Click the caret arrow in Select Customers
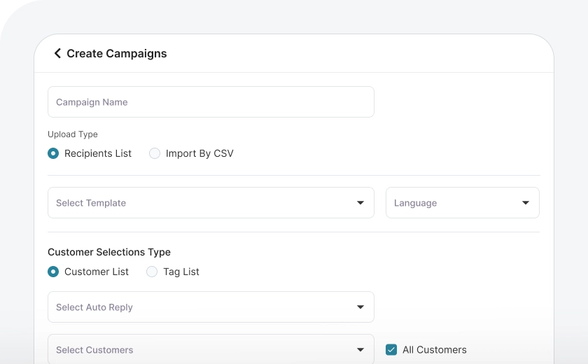 (360, 350)
